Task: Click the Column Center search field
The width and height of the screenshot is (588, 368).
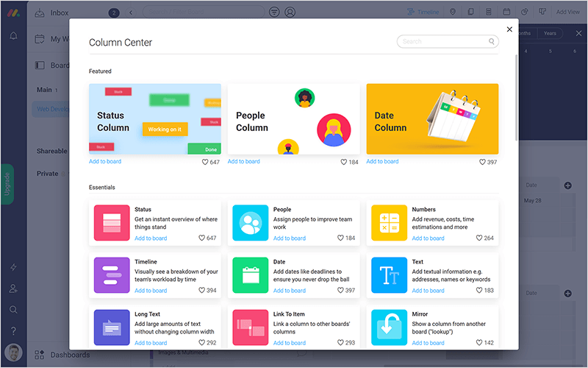Action: tap(448, 41)
